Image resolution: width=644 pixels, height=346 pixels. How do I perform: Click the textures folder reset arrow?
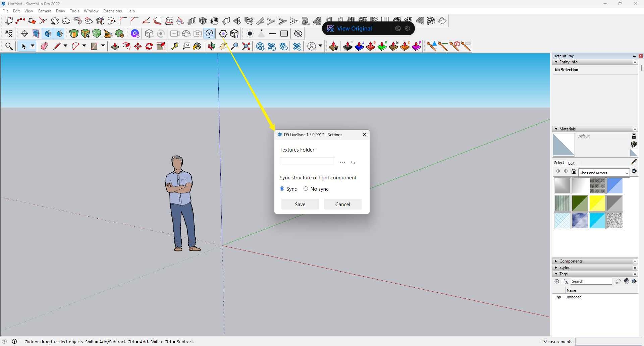(x=353, y=163)
